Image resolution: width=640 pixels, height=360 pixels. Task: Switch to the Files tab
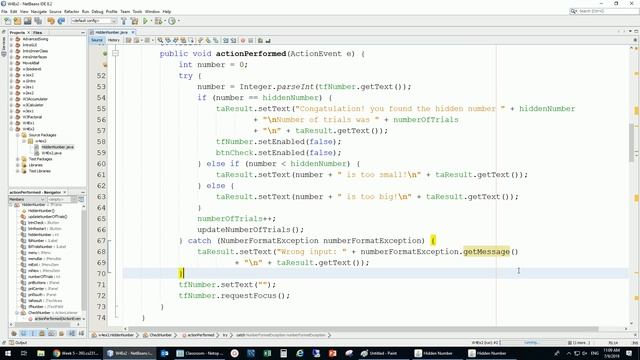(38, 32)
